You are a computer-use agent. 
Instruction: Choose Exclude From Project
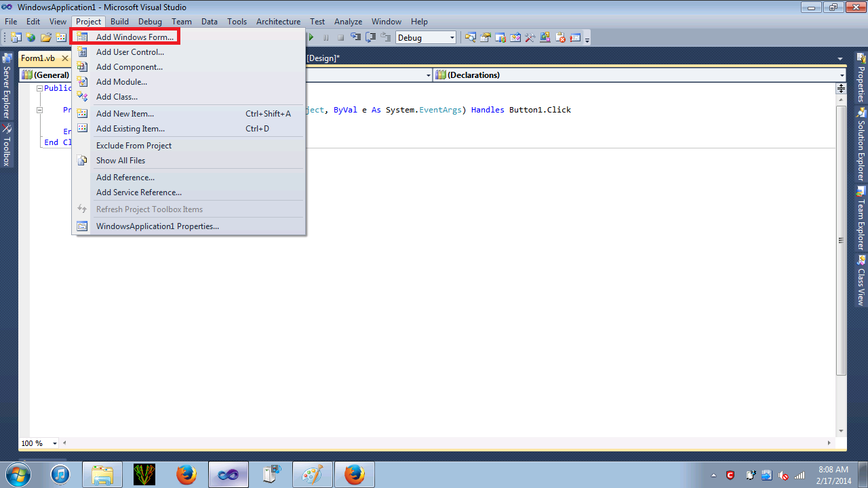coord(189,146)
